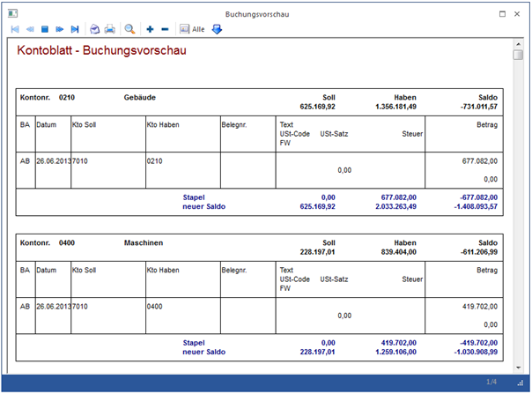This screenshot has height=394, width=532.
Task: Jump to the first page of the preview
Action: [x=15, y=29]
